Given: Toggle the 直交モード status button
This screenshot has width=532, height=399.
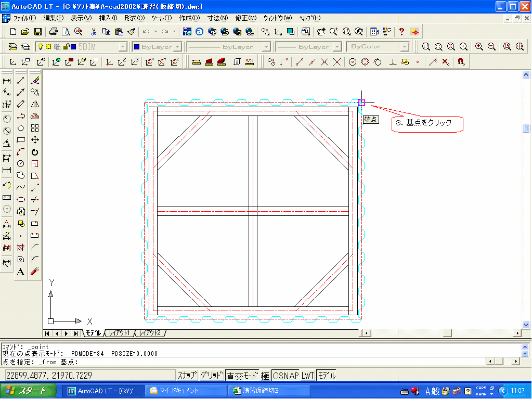Looking at the screenshot, I should pos(242,376).
